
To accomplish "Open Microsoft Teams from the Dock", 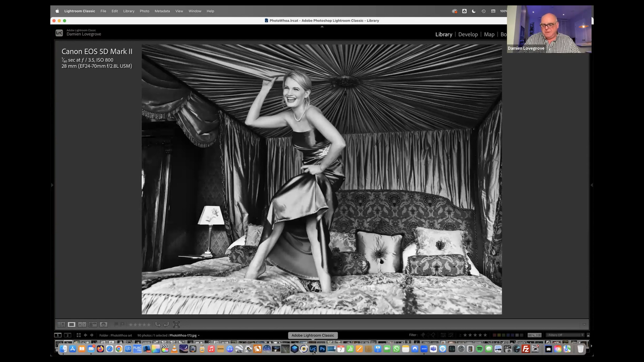I will click(433, 349).
